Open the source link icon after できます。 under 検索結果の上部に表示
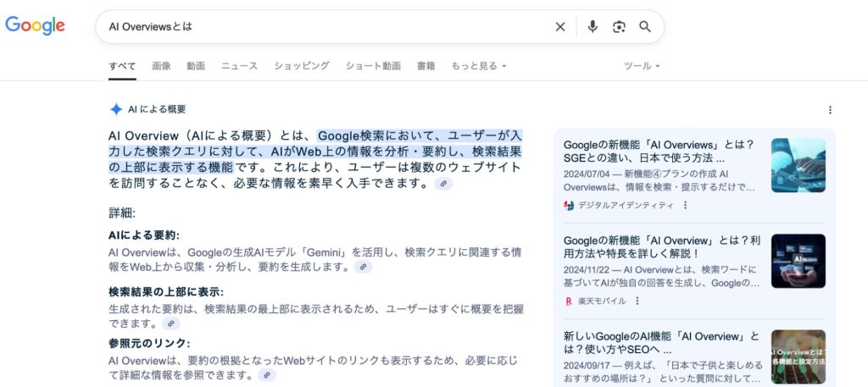Image resolution: width=868 pixels, height=387 pixels. 171,323
